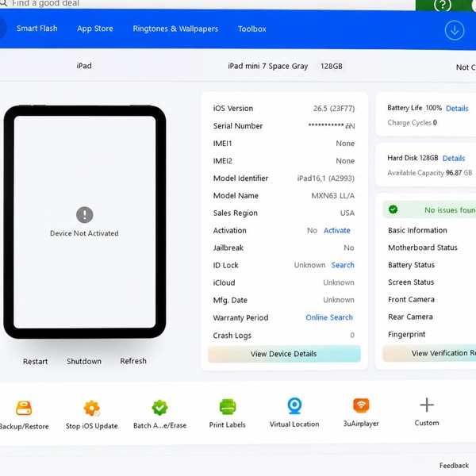476x476 pixels.
Task: Click the Shutdown button
Action: (84, 361)
